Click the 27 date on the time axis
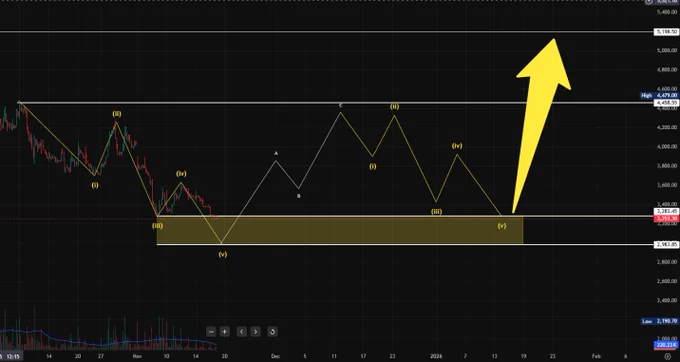 tap(101, 356)
